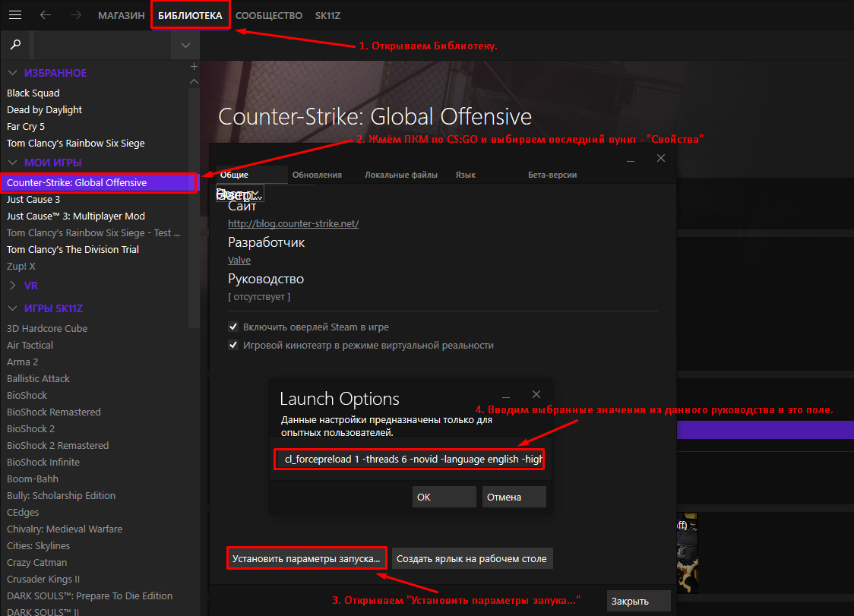This screenshot has width=854, height=616.
Task: Go forward with the right arrow icon
Action: click(76, 15)
